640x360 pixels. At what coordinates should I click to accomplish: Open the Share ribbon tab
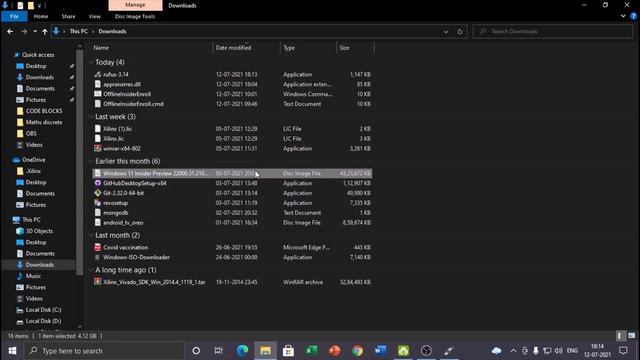click(x=68, y=16)
